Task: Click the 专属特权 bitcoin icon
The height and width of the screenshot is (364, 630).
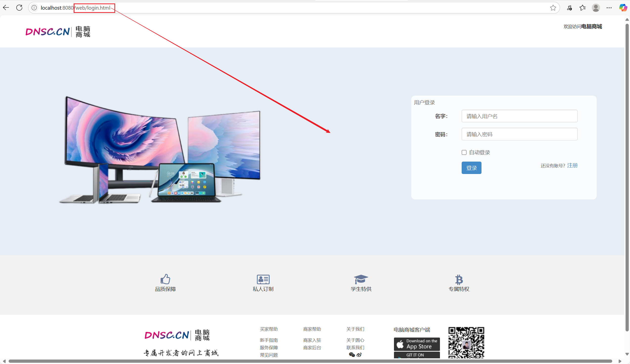Action: [x=459, y=279]
